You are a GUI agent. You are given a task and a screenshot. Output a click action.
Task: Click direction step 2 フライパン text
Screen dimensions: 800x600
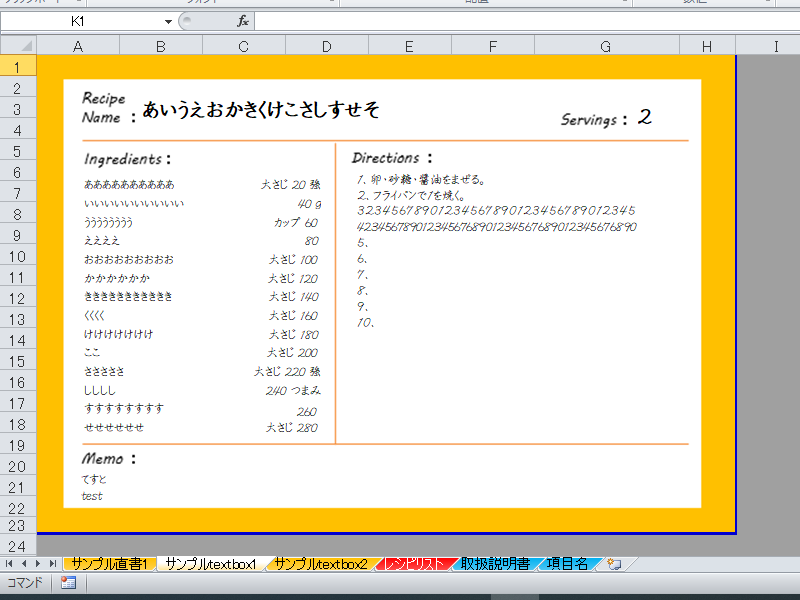[411, 195]
